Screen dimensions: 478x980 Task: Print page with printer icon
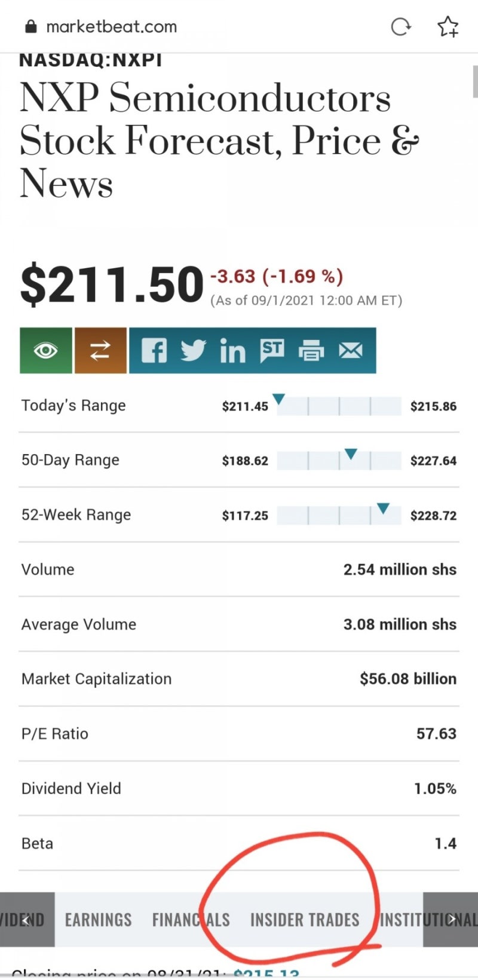311,351
